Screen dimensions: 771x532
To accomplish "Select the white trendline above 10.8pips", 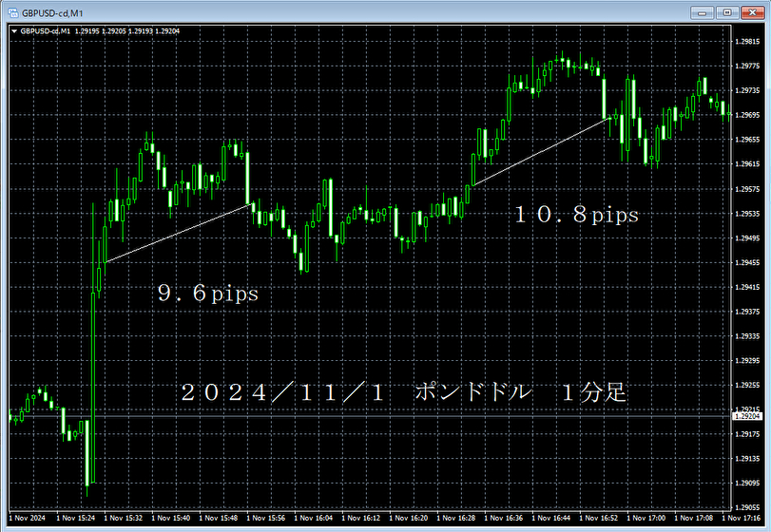I will tap(540, 152).
